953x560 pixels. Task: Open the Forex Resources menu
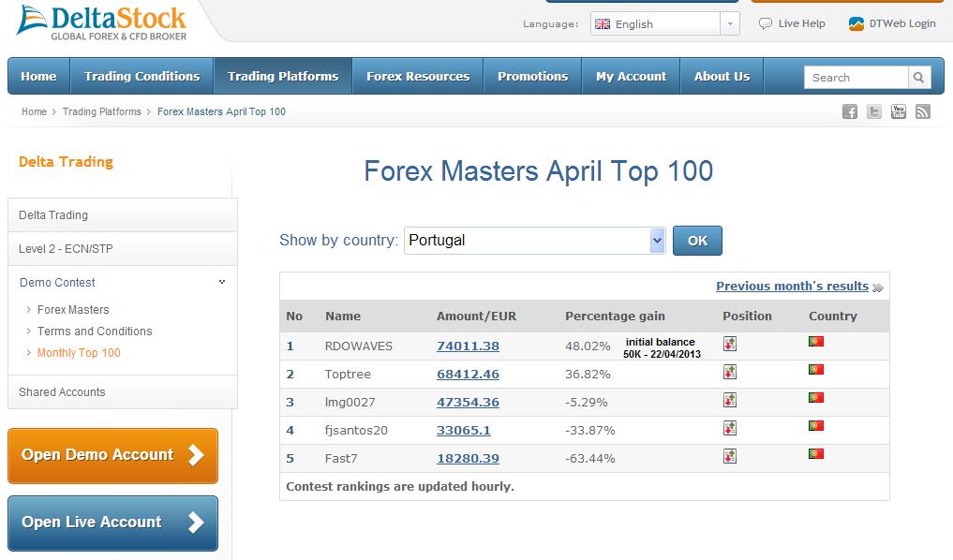[418, 76]
